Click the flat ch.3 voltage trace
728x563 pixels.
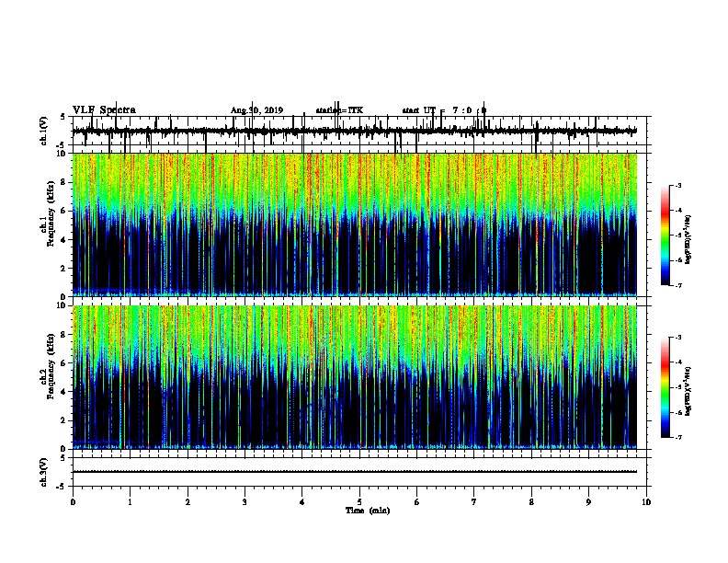tap(355, 472)
